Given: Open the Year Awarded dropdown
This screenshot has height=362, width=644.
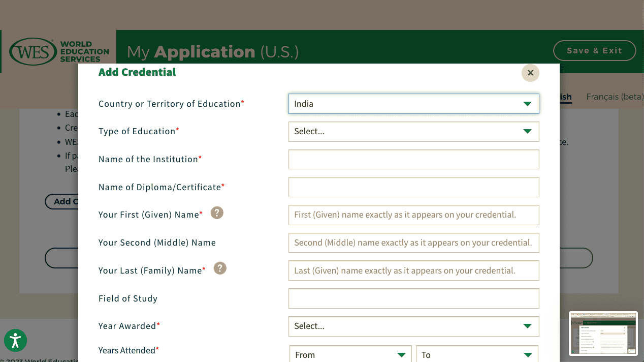Looking at the screenshot, I should pos(413,326).
